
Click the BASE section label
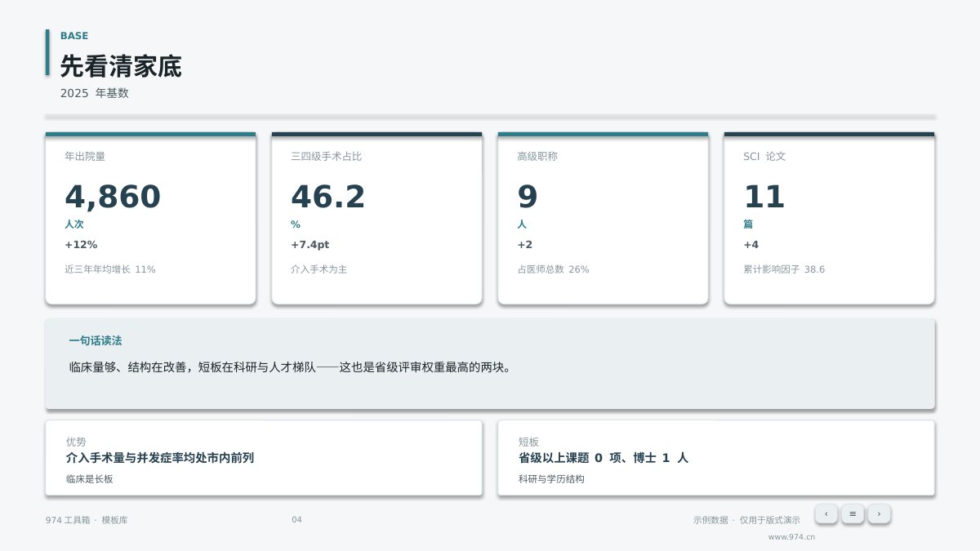74,36
